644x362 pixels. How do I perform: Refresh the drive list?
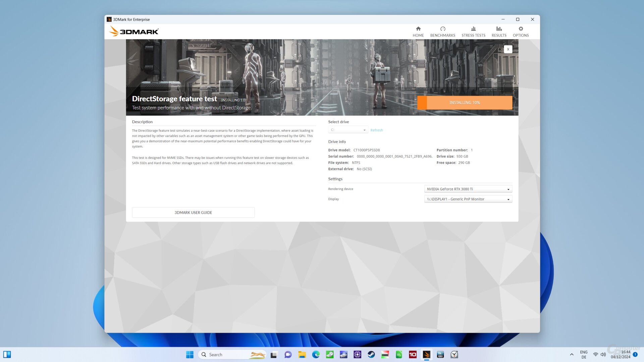click(x=376, y=130)
